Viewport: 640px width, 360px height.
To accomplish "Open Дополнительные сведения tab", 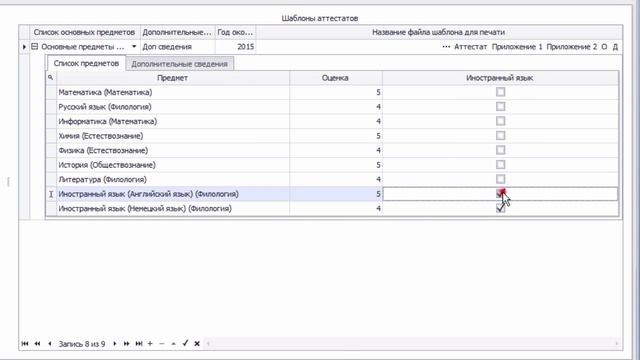I will click(180, 64).
